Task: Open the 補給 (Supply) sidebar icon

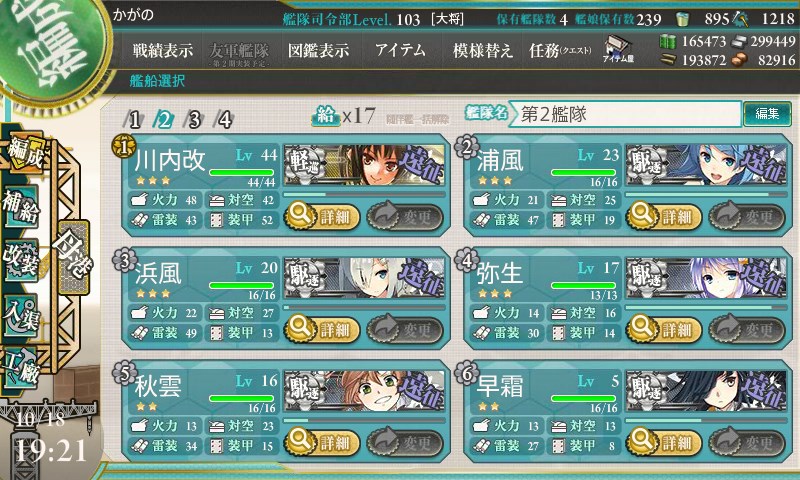Action: coord(21,206)
